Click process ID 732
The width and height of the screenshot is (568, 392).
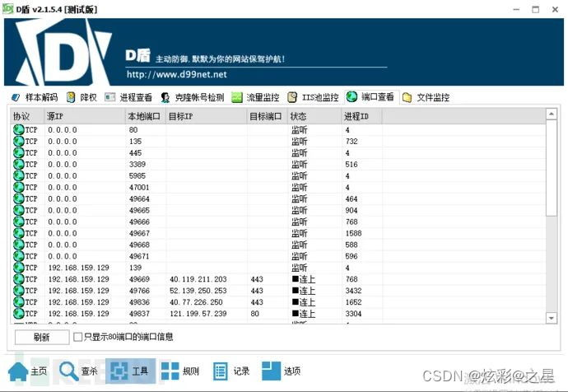click(x=352, y=142)
